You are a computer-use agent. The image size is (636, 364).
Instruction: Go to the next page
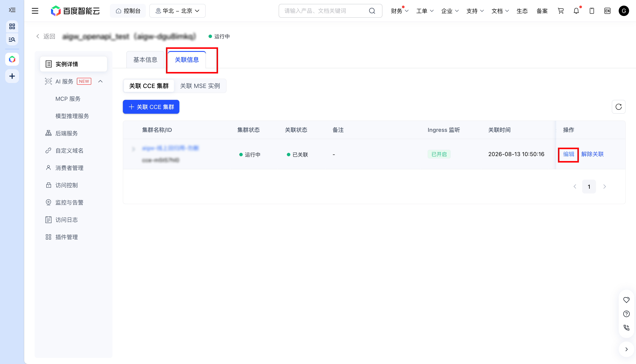point(604,187)
